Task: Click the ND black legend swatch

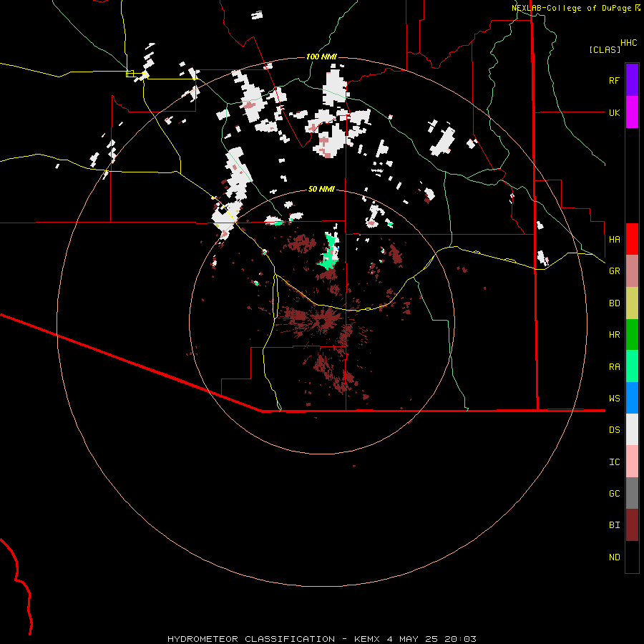Action: click(x=632, y=557)
